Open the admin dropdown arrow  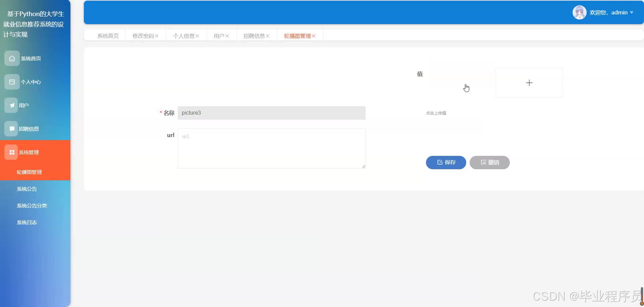(632, 12)
